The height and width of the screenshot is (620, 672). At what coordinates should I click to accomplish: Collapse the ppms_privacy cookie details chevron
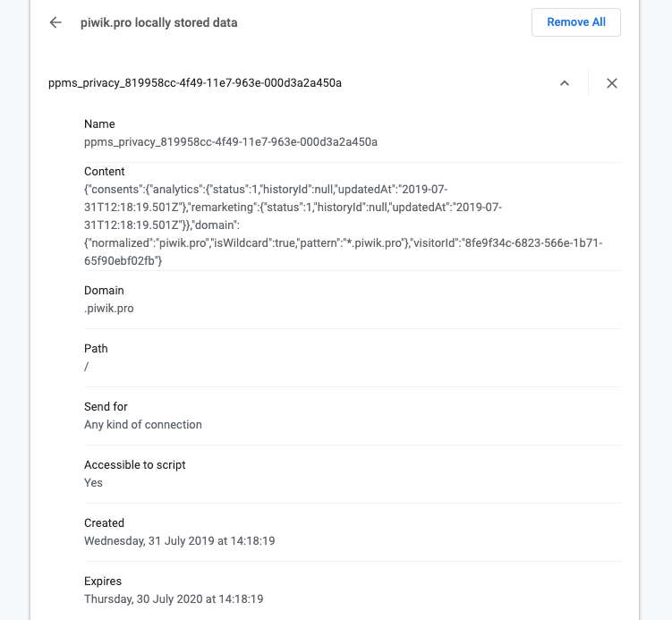[564, 83]
